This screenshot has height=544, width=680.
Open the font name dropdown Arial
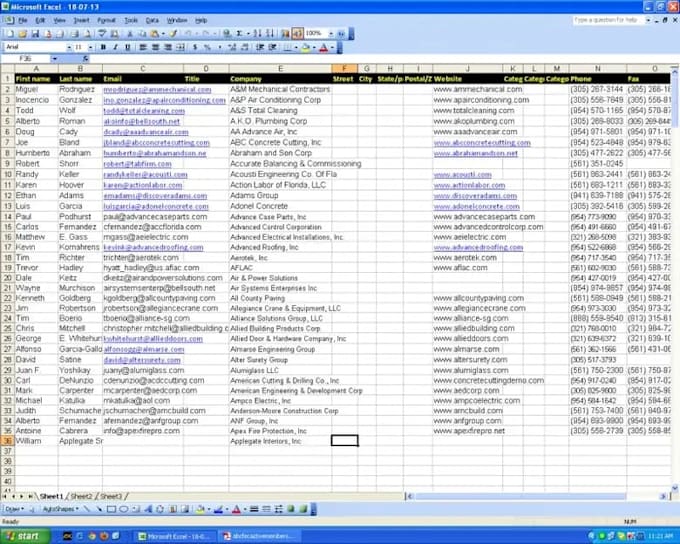click(x=69, y=47)
